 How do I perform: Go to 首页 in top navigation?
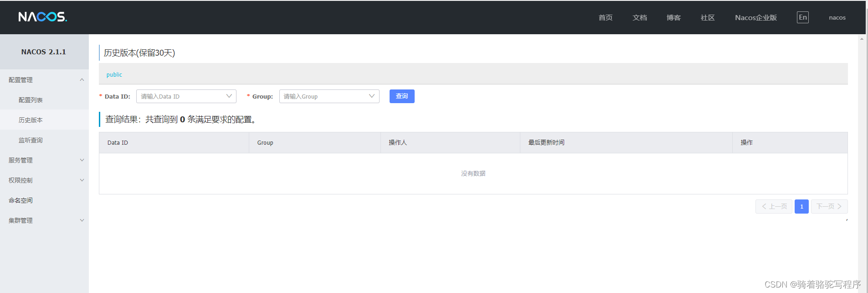pos(605,17)
